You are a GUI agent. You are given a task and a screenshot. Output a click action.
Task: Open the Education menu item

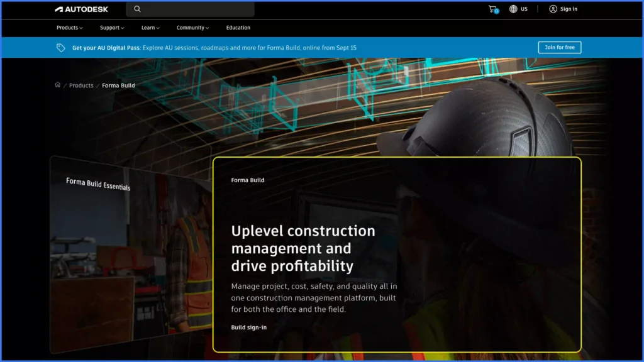click(238, 28)
